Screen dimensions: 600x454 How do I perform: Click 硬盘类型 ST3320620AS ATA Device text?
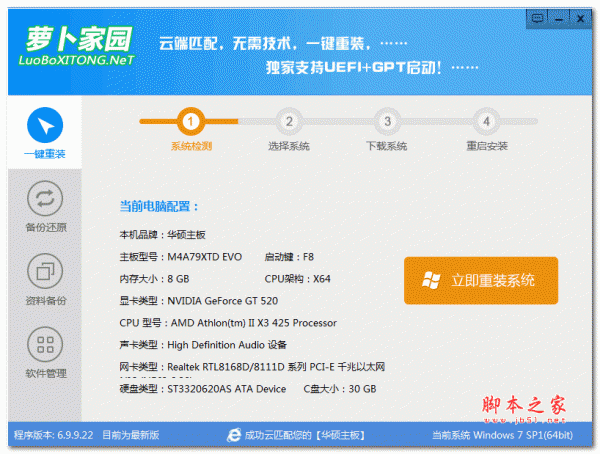tap(203, 389)
